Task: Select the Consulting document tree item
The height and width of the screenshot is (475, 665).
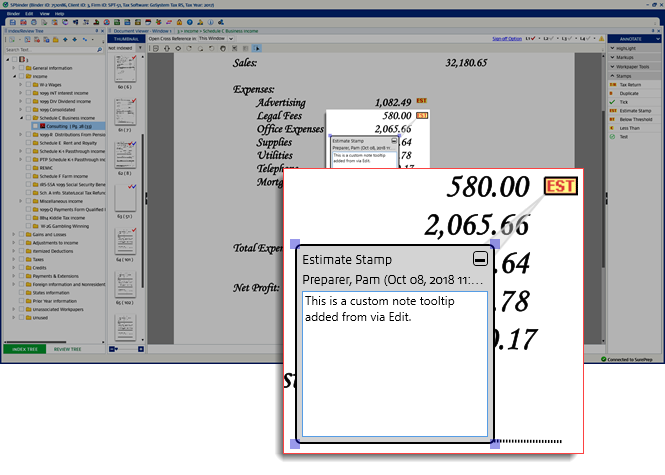Action: click(x=69, y=126)
